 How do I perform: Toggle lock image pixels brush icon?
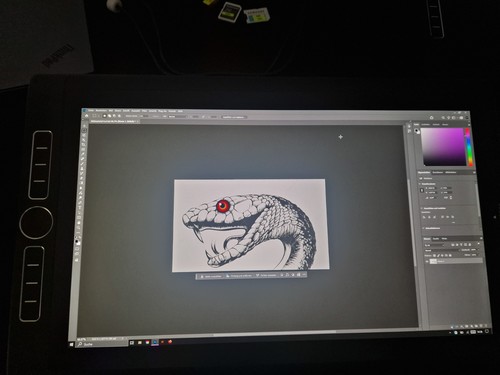(x=438, y=255)
